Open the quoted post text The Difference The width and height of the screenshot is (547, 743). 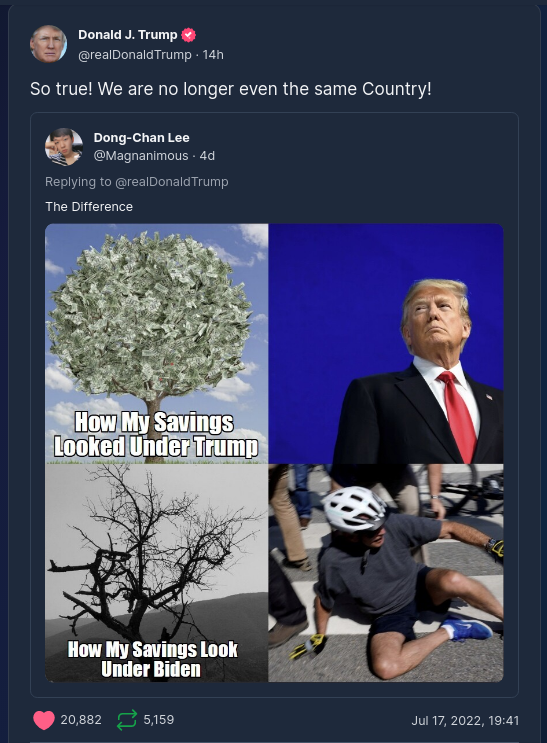click(x=89, y=207)
